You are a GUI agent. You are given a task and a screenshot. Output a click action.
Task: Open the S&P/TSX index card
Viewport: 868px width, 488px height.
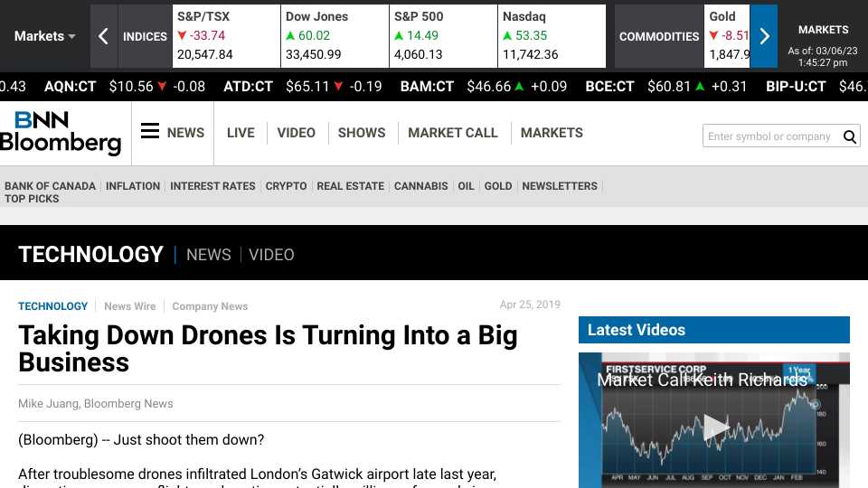click(226, 36)
